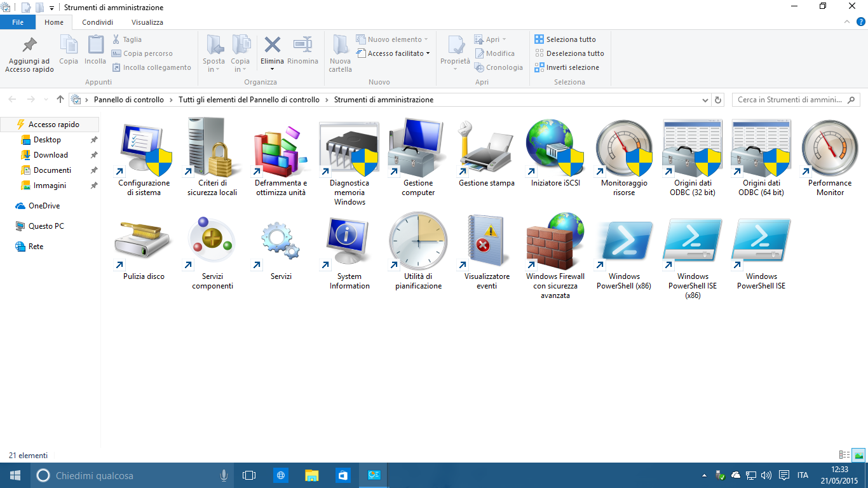Click Copia percorso
Image resolution: width=868 pixels, height=488 pixels.
point(142,53)
